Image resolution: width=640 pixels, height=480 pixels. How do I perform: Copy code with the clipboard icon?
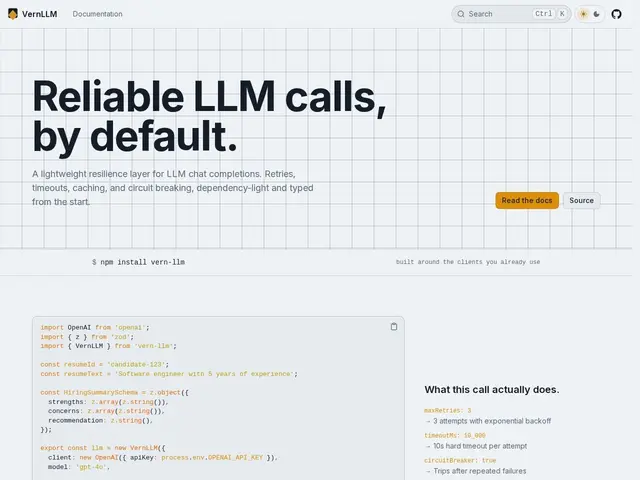394,327
